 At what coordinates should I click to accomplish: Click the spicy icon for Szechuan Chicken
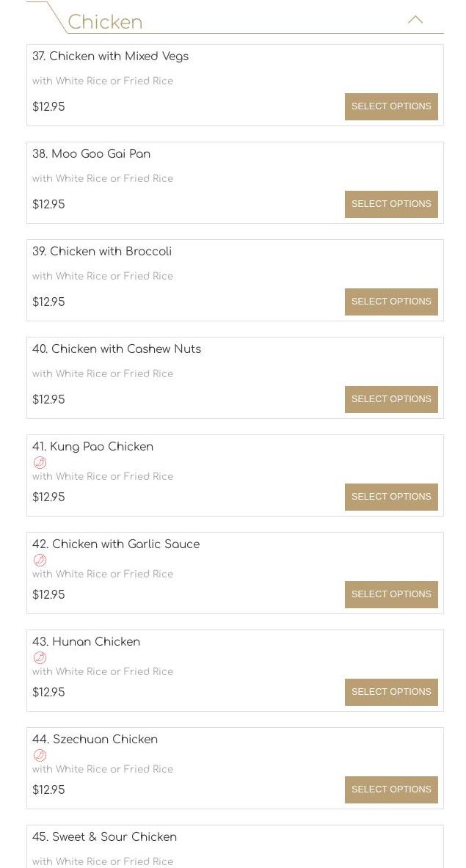(40, 755)
